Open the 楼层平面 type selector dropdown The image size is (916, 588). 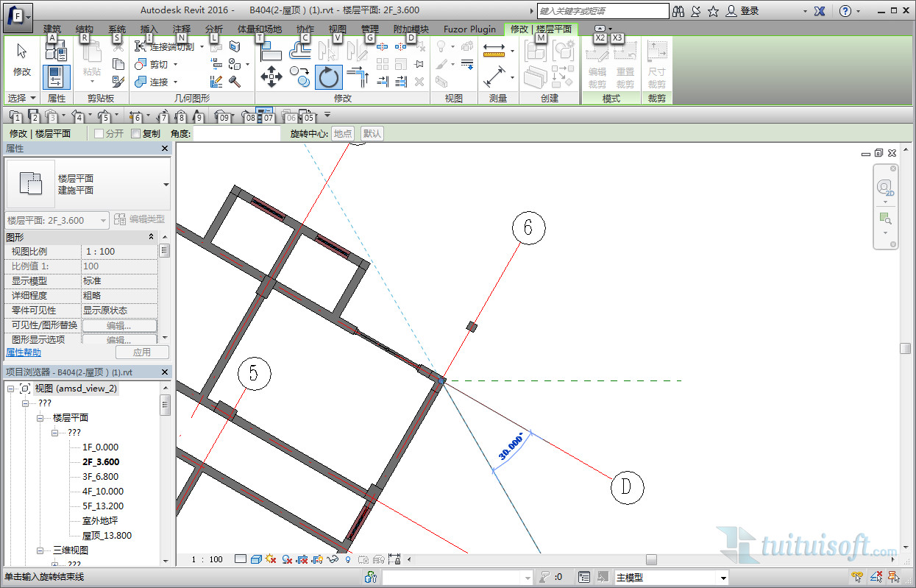[166, 184]
